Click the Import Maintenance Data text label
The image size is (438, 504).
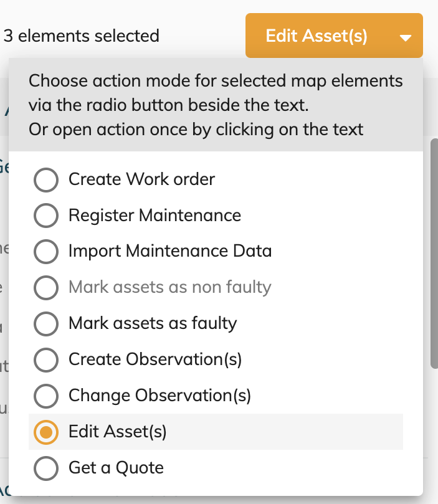coord(171,252)
